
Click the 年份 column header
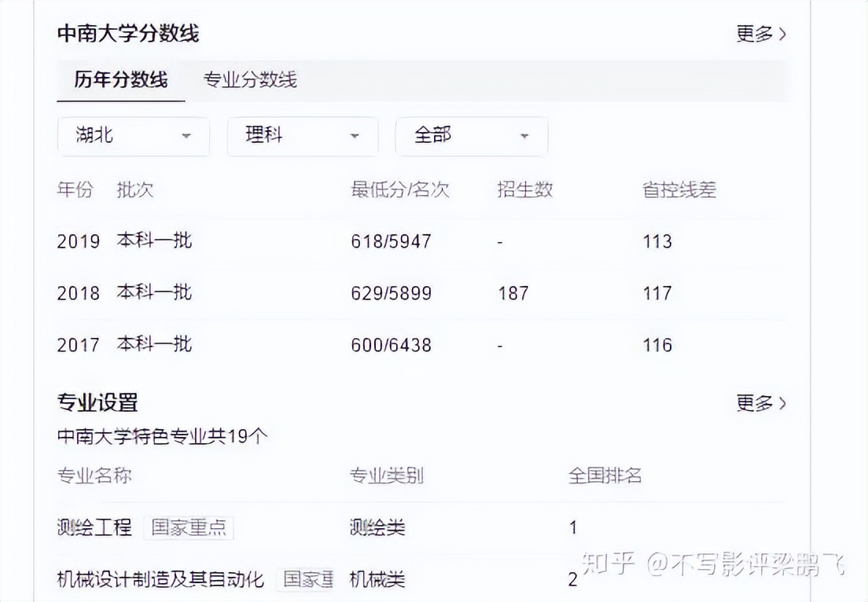[75, 189]
